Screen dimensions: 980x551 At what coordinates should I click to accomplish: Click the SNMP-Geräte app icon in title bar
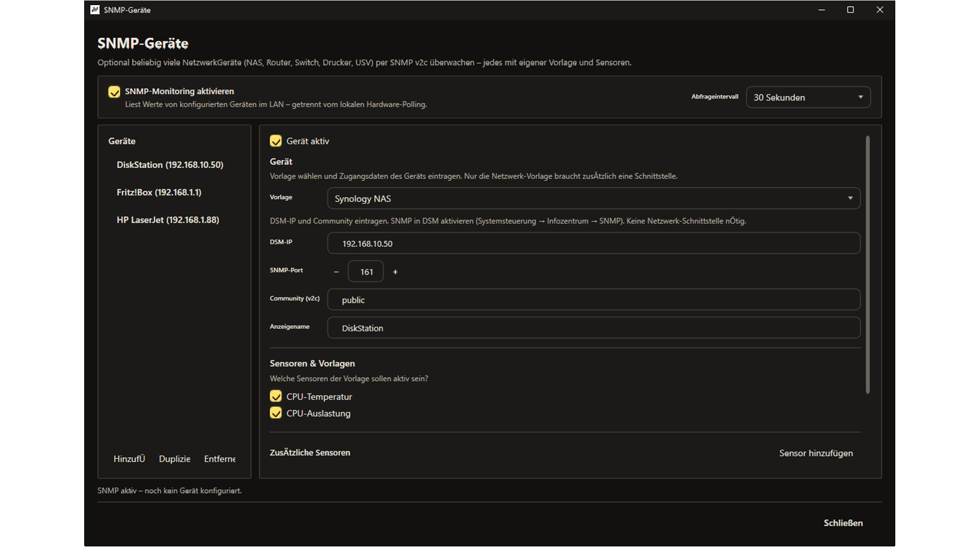click(95, 10)
